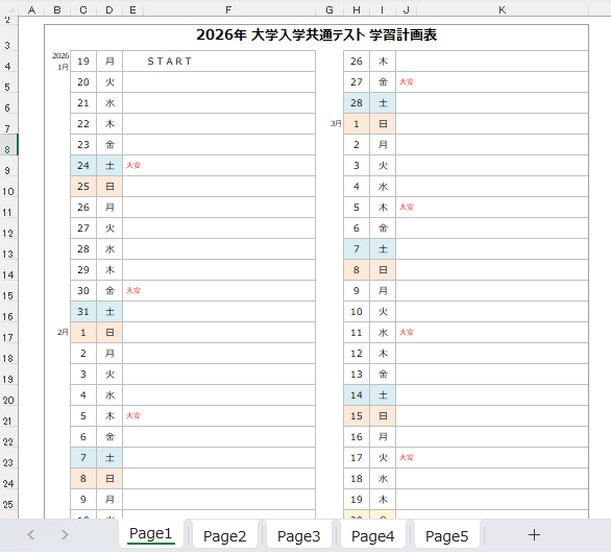Image resolution: width=611 pixels, height=553 pixels.
Task: Select column G header
Action: point(329,10)
